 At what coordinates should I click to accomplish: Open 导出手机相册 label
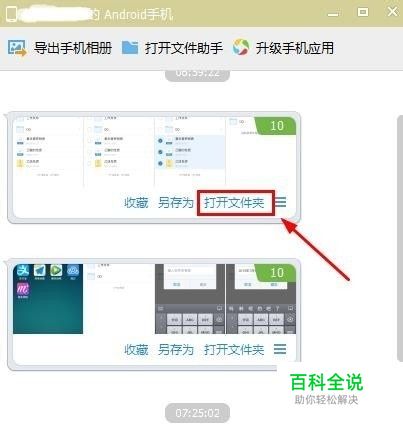[73, 48]
